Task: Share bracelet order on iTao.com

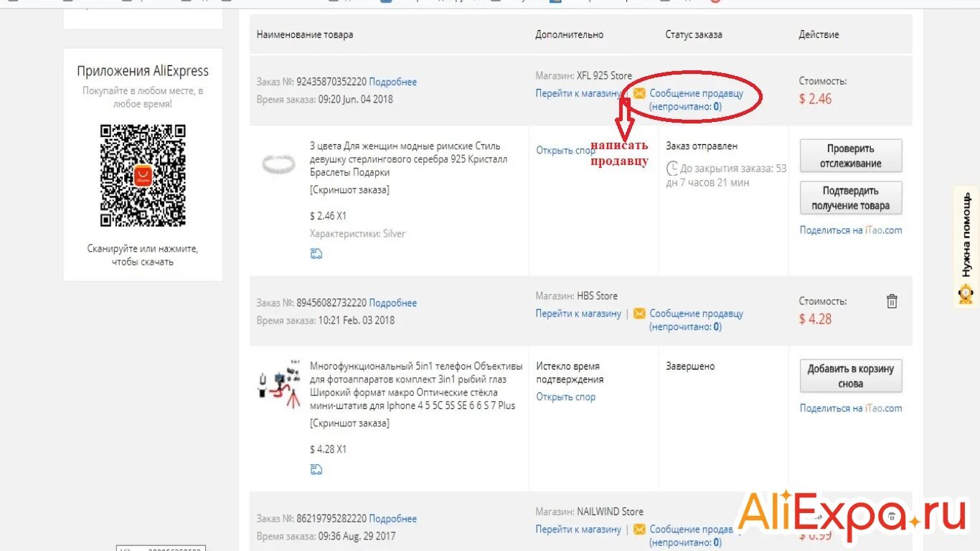Action: tap(851, 230)
